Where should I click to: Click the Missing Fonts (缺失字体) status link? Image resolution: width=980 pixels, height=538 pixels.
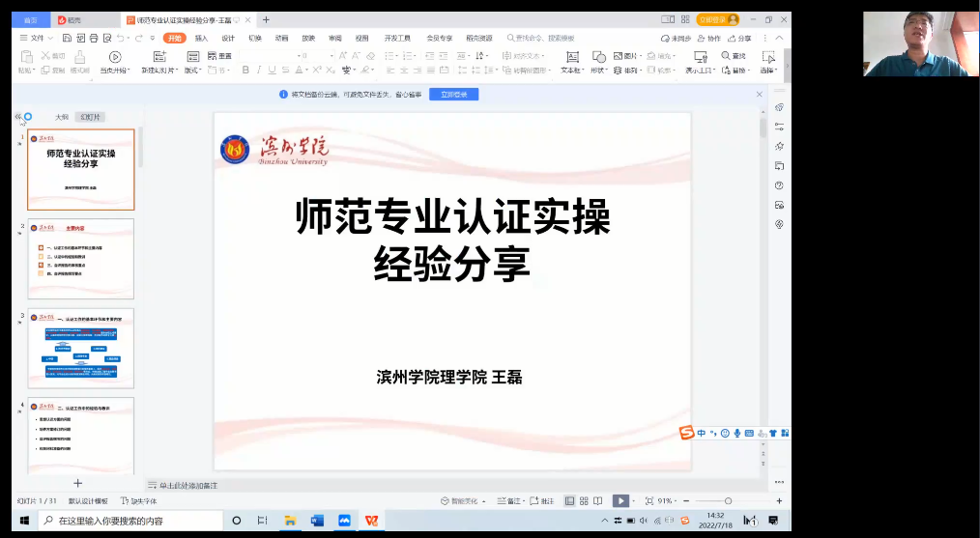(x=139, y=501)
